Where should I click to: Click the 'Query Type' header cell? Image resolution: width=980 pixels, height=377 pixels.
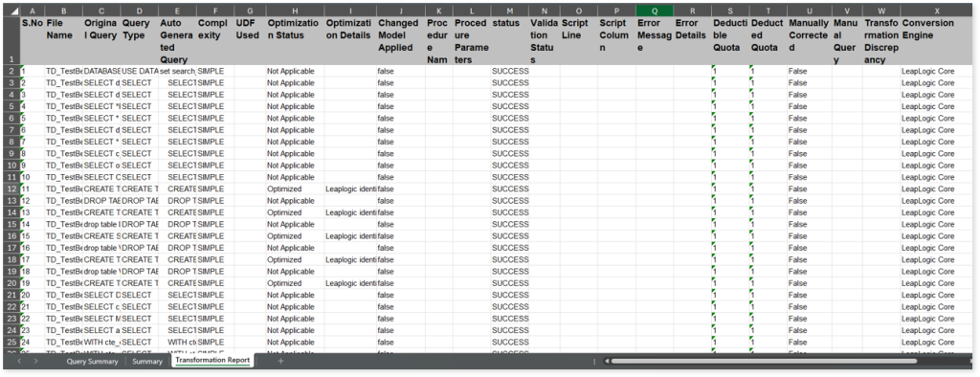click(140, 40)
